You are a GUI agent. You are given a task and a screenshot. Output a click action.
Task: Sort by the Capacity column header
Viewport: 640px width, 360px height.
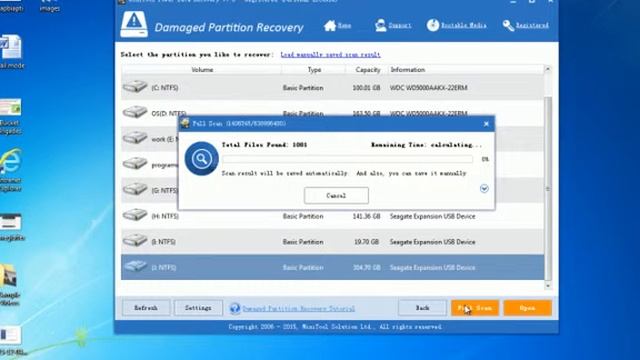click(x=367, y=70)
